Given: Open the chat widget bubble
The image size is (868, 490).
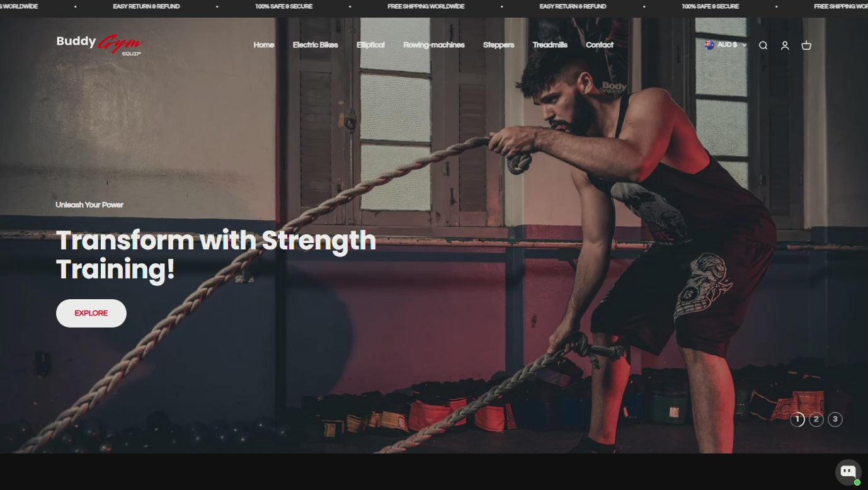Looking at the screenshot, I should (x=848, y=472).
